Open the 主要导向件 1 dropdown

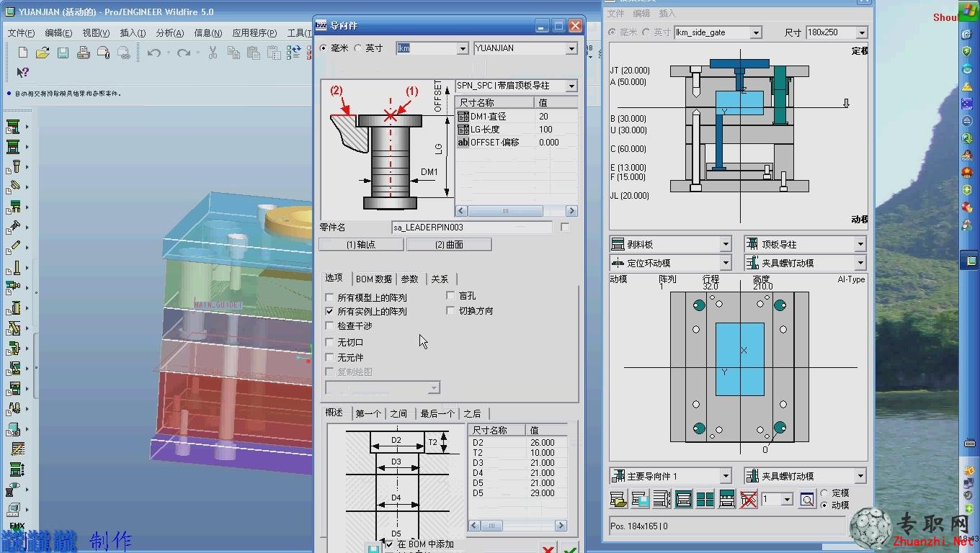click(726, 476)
